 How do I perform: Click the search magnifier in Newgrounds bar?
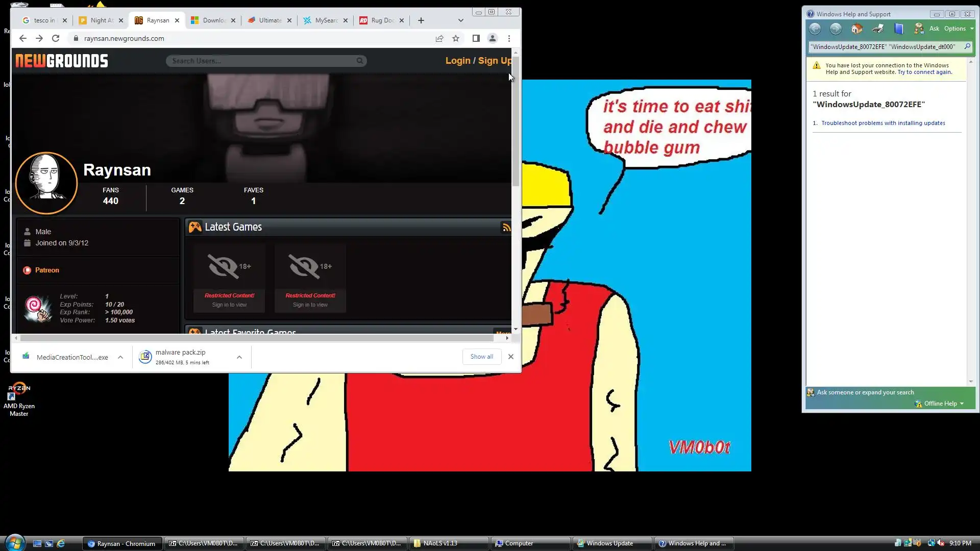coord(359,61)
